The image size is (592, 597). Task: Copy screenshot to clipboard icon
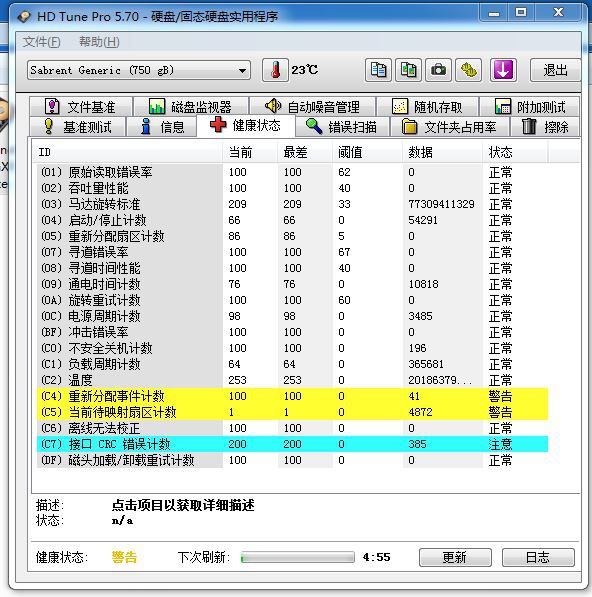(408, 70)
